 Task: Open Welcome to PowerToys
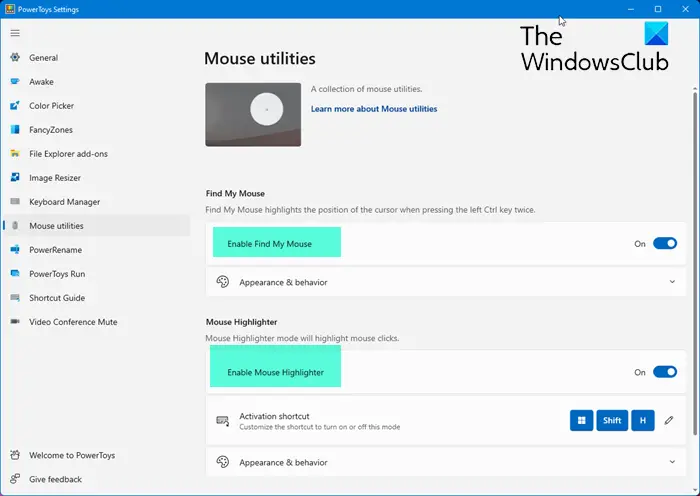click(96, 455)
